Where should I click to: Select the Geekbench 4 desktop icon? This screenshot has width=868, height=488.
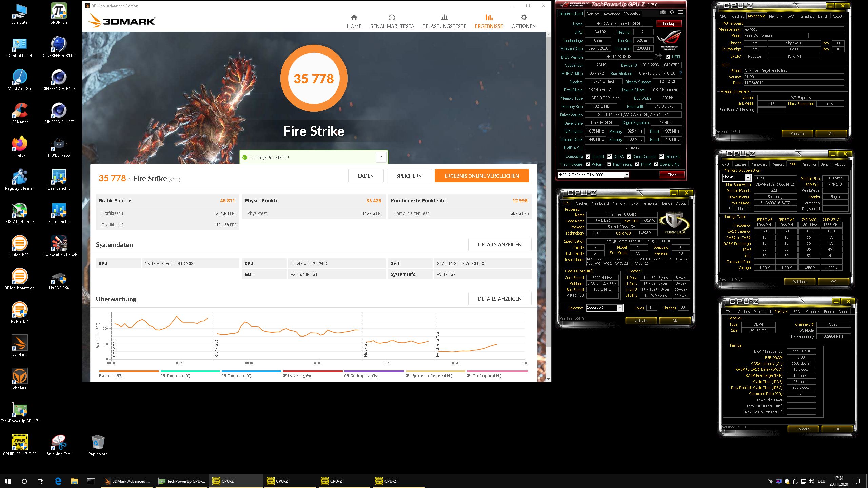[x=59, y=213]
